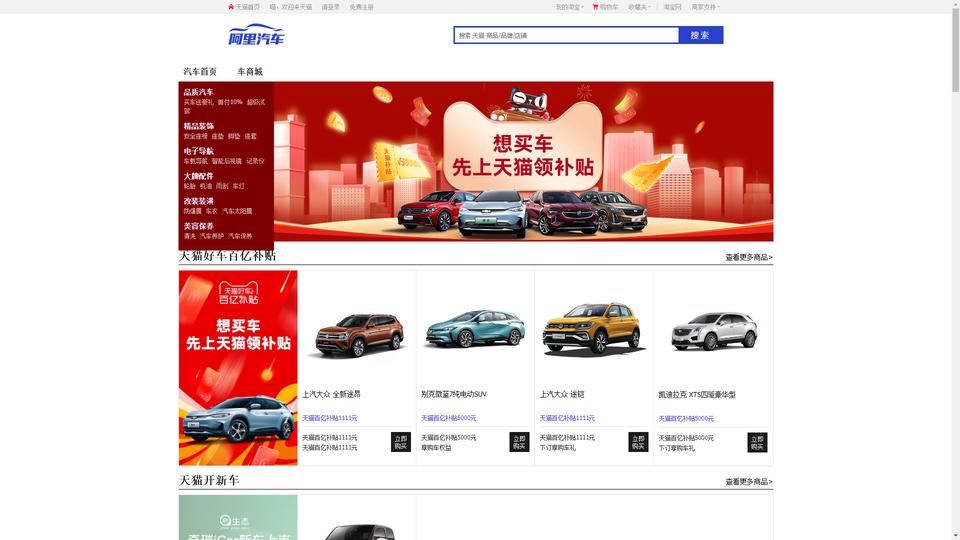The height and width of the screenshot is (540, 960).
Task: Open the 凯迪拉克 XT5四驱豪华型 title
Action: 697,395
